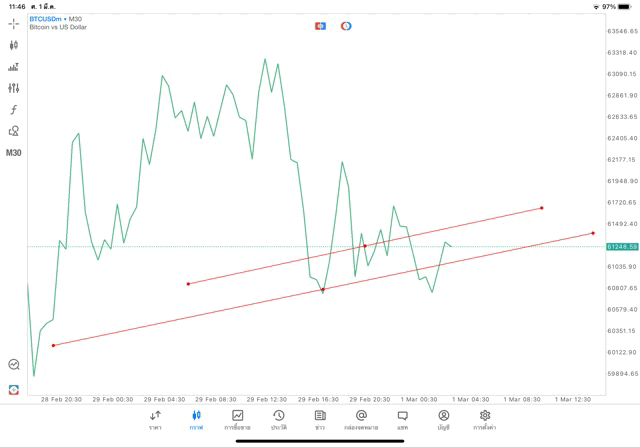Select the crosshair tool in sidebar

click(x=13, y=24)
